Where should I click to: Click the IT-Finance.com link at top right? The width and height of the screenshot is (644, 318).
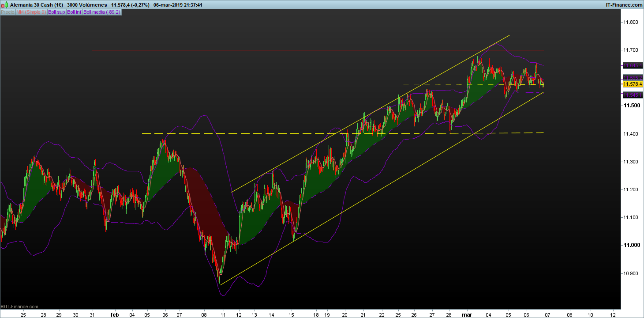click(x=623, y=5)
